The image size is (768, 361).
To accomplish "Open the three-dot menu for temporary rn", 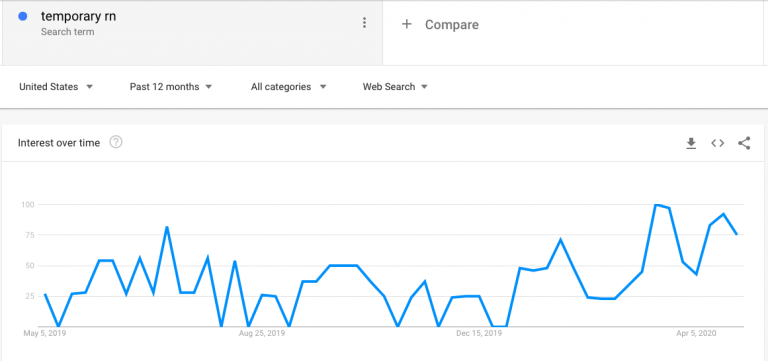I will [364, 23].
